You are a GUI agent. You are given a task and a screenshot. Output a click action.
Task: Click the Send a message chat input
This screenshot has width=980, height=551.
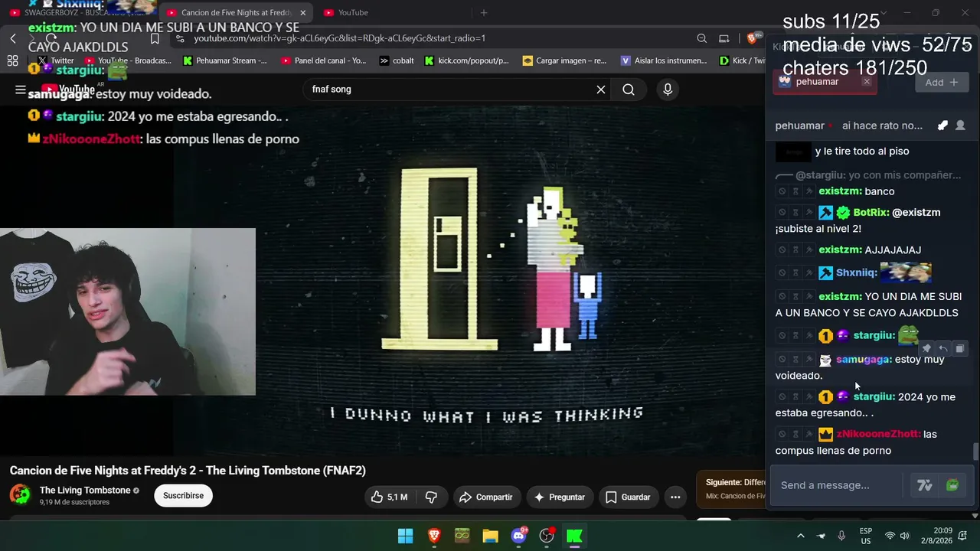[838, 485]
